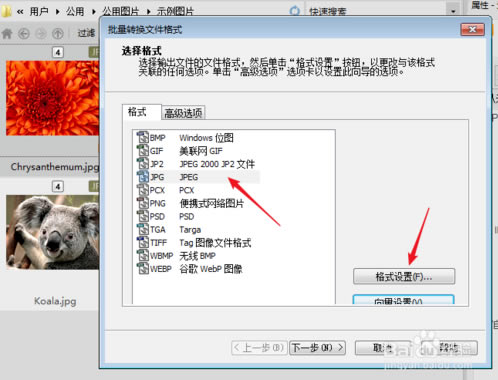Click the 公用 breadcrumb in the path
Viewport: 498px width, 380px height.
click(75, 12)
